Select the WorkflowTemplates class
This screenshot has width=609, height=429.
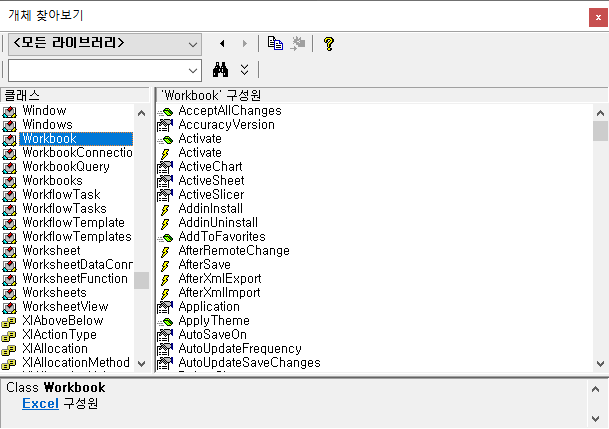(x=77, y=236)
